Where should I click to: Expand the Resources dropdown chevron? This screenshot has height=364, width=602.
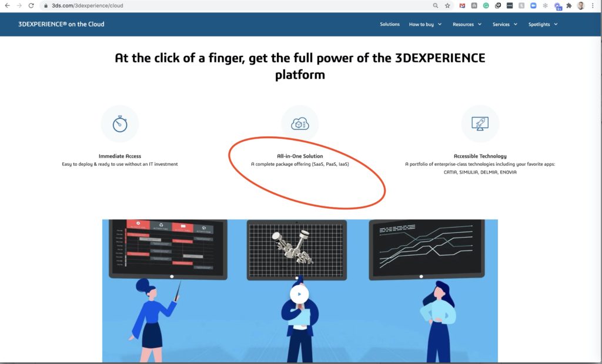coord(480,24)
